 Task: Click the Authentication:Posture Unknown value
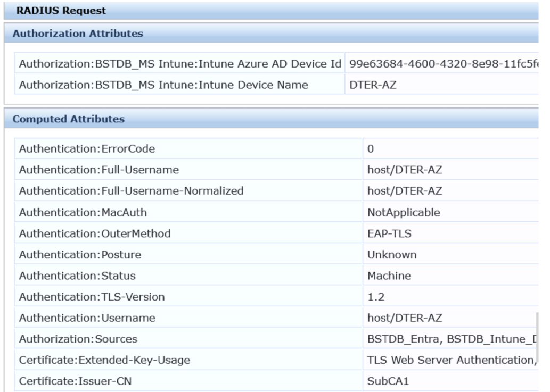(x=392, y=255)
